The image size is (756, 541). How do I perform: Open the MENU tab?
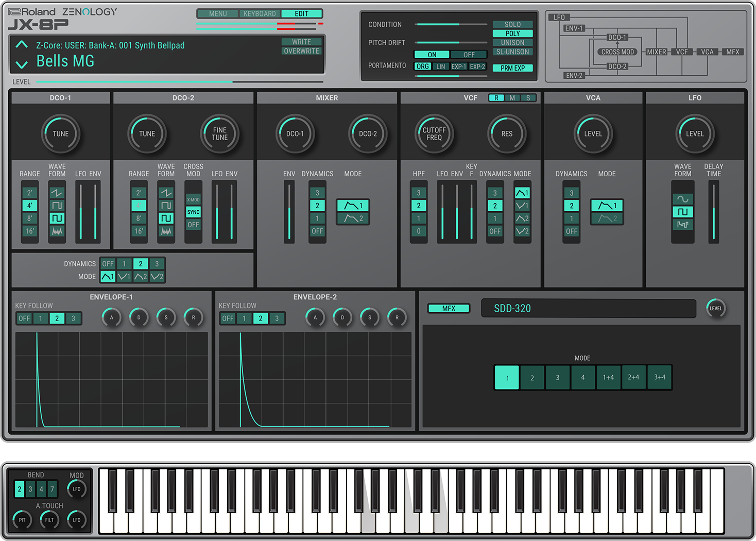click(217, 13)
